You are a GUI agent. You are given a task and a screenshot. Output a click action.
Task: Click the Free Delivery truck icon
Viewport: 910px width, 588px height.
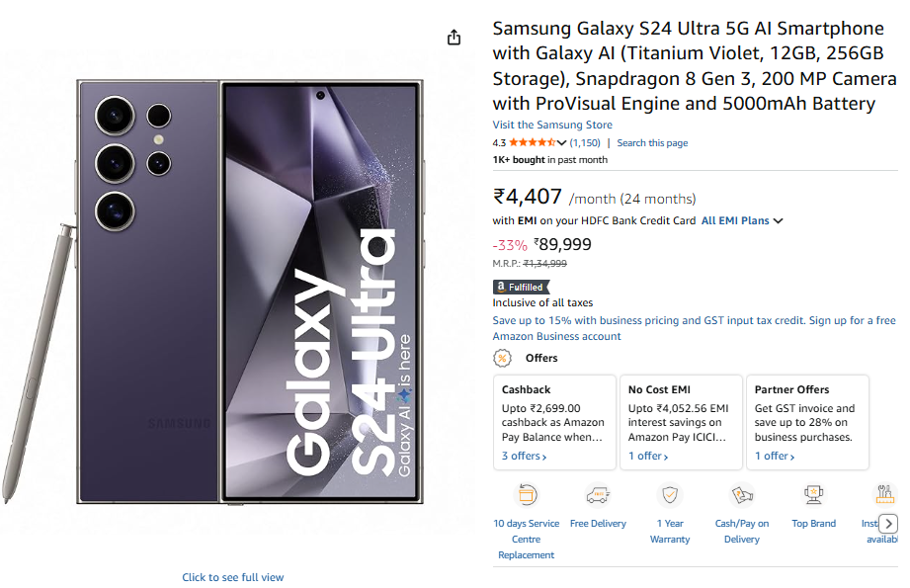(598, 495)
